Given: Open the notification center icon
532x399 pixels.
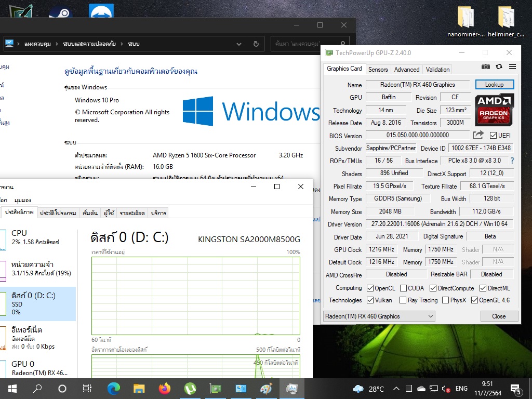Looking at the screenshot, I should (x=516, y=389).
